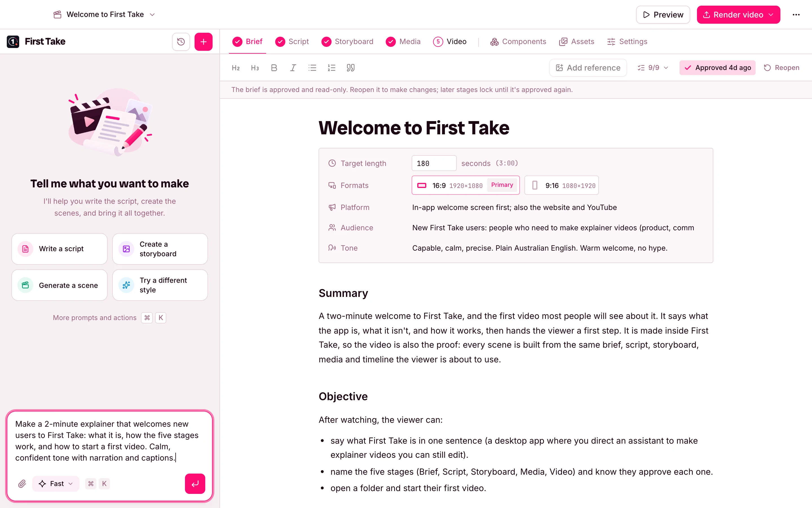Viewport: 812px width, 508px height.
Task: Switch to the Media stage tab
Action: point(403,42)
